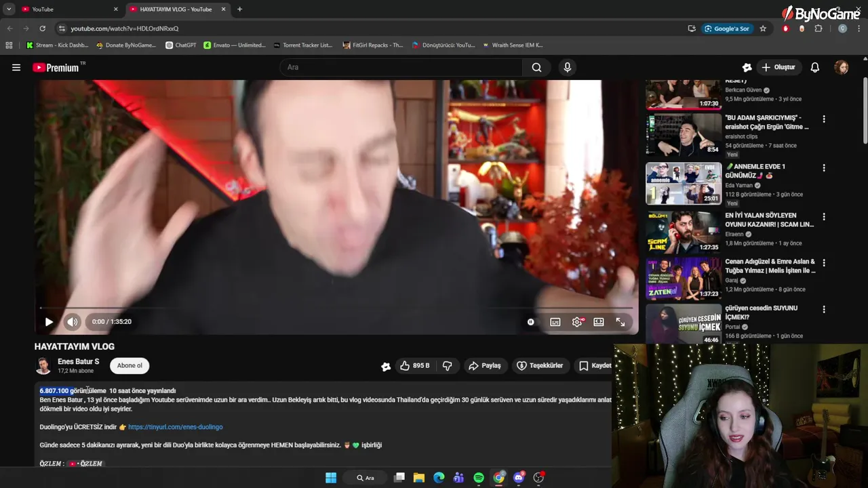Viewport: 868px width, 488px height.
Task: Toggle the autoplay switch in player
Action: [531, 322]
